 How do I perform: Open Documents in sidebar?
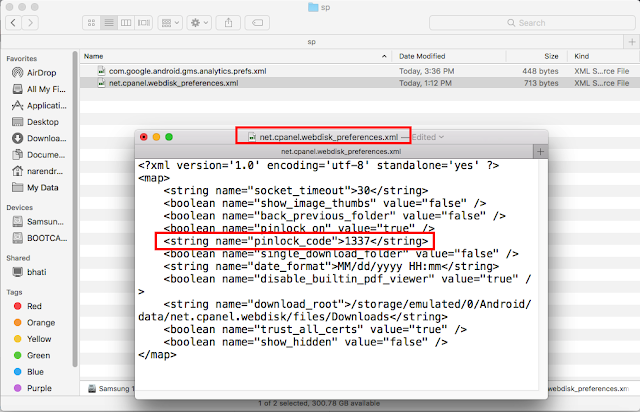(39, 155)
